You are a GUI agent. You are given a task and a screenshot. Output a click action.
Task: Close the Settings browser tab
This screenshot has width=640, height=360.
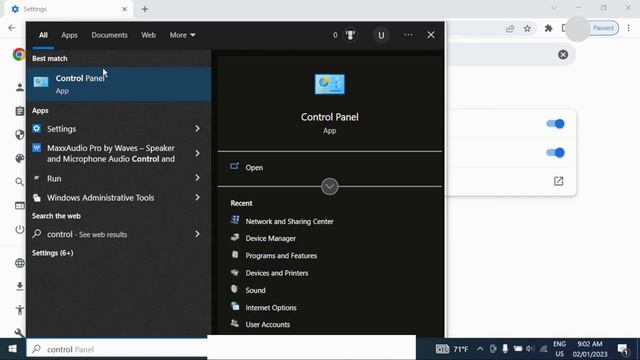point(124,9)
